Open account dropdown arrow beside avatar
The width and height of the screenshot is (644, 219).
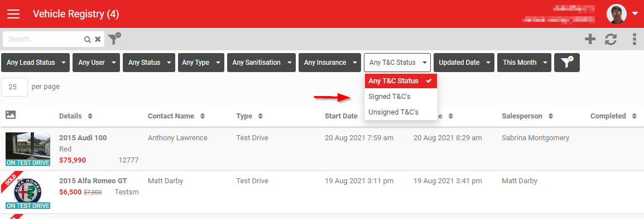635,14
